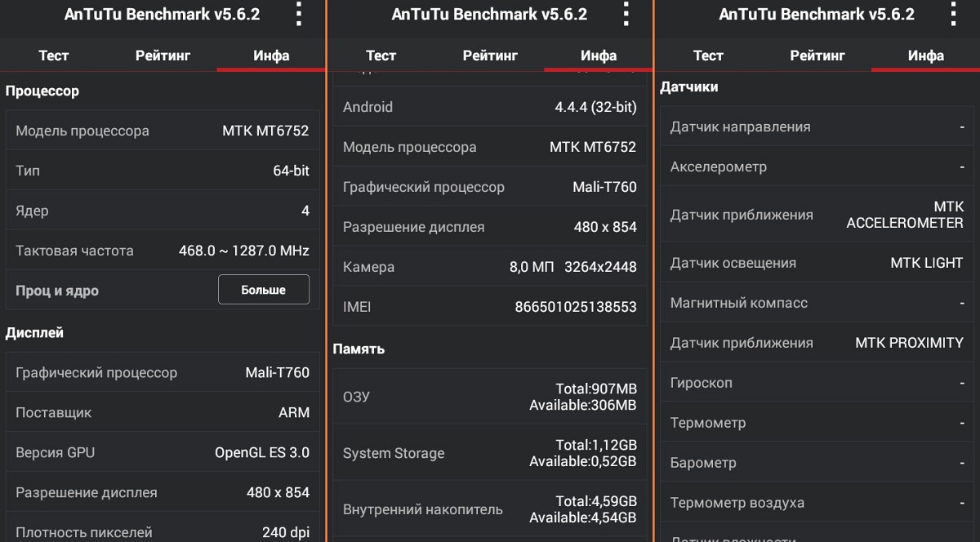Click the Поставщик row label
The width and height of the screenshot is (980, 542).
[53, 412]
